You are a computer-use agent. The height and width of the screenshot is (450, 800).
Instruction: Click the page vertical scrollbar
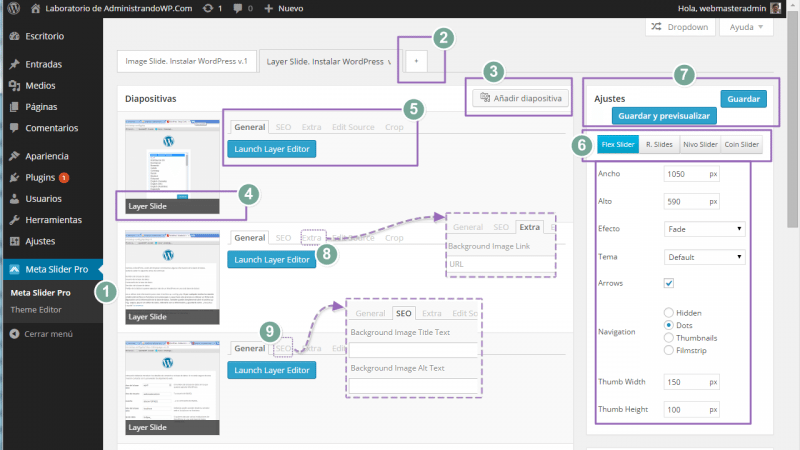pyautogui.click(x=792, y=117)
